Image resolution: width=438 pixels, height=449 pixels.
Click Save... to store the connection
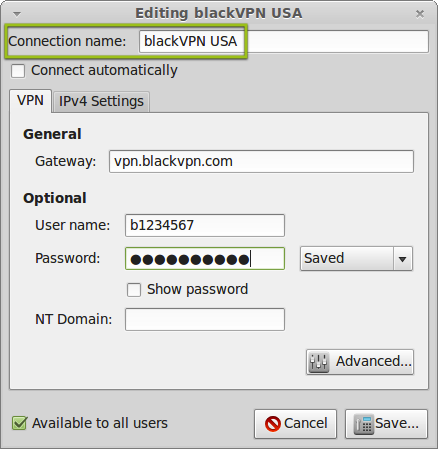[x=386, y=424]
